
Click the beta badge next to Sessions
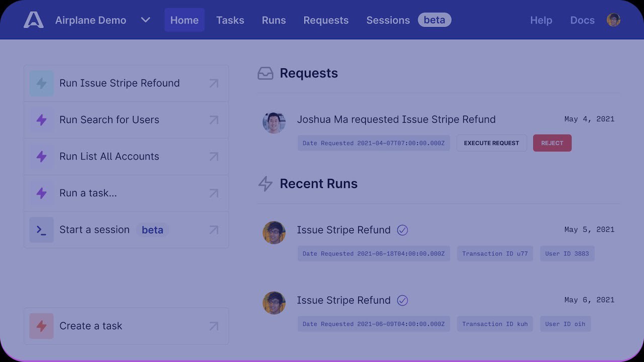tap(434, 20)
